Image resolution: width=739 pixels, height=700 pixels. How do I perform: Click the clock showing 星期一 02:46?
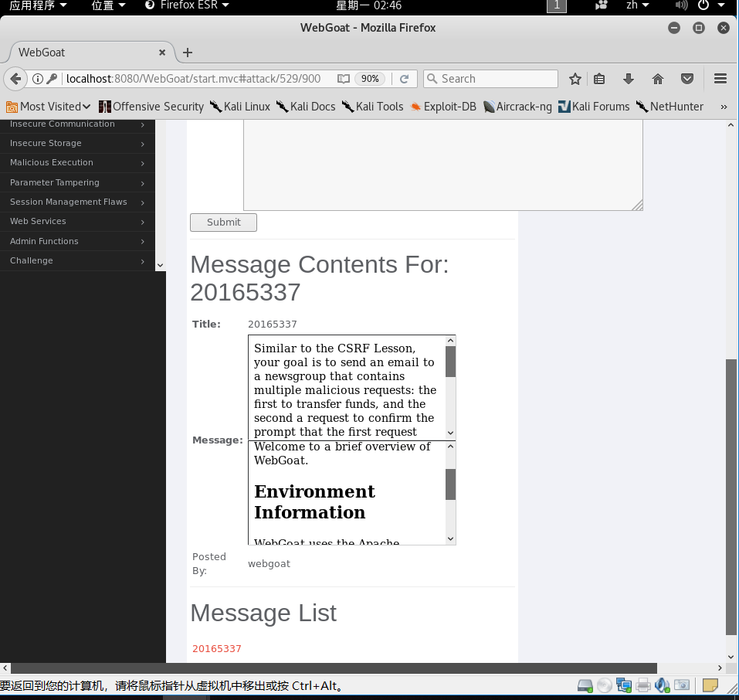click(368, 5)
